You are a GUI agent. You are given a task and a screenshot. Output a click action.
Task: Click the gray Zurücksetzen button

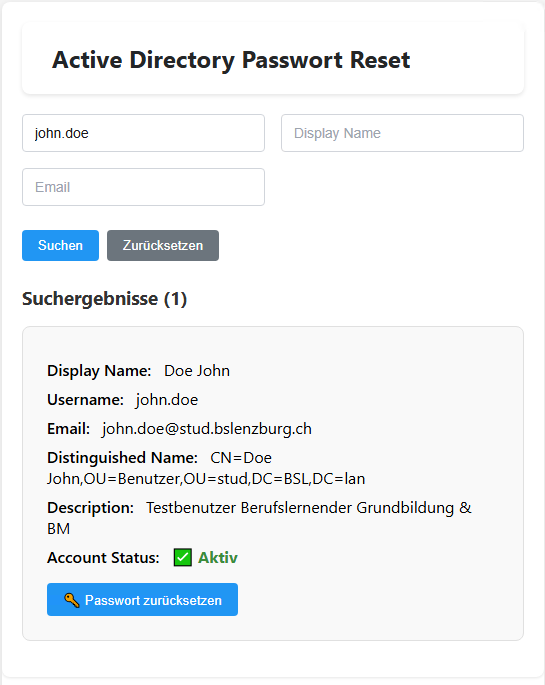tap(163, 246)
